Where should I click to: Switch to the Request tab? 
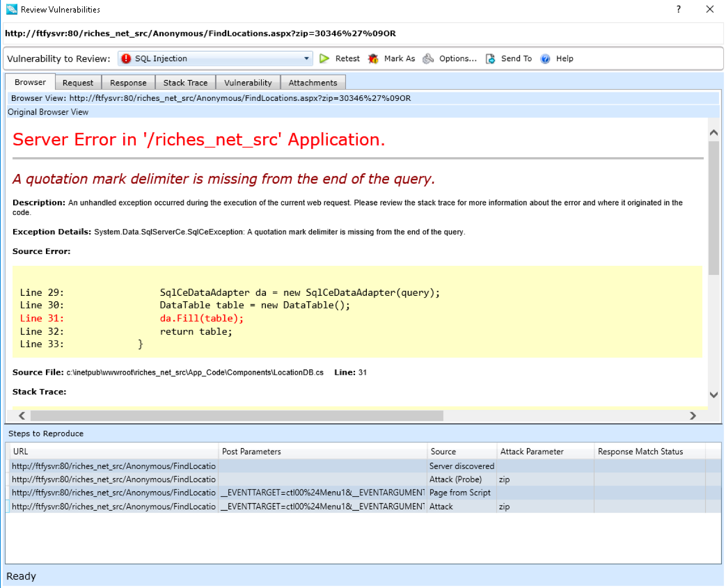click(78, 83)
